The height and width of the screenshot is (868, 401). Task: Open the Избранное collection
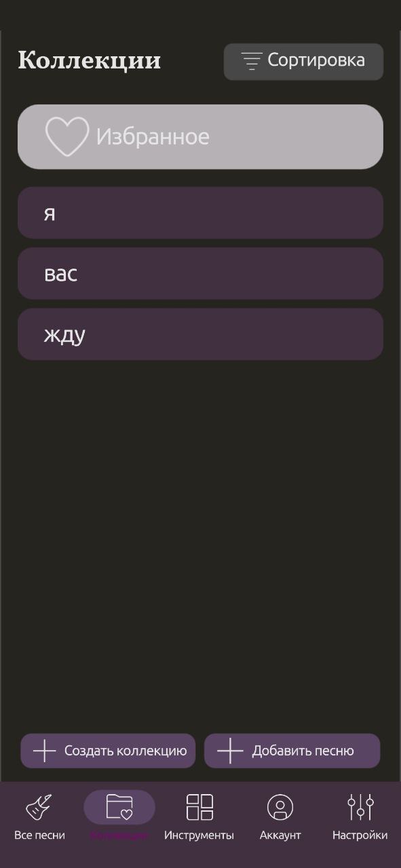[200, 137]
